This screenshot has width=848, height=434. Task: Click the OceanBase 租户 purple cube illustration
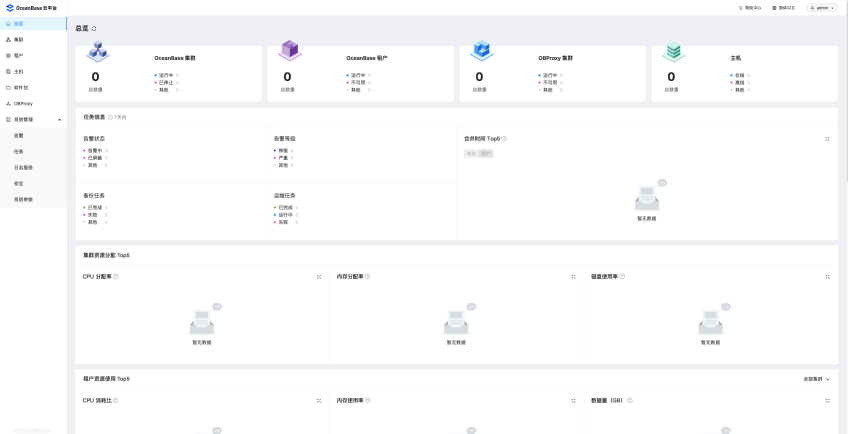(x=290, y=50)
